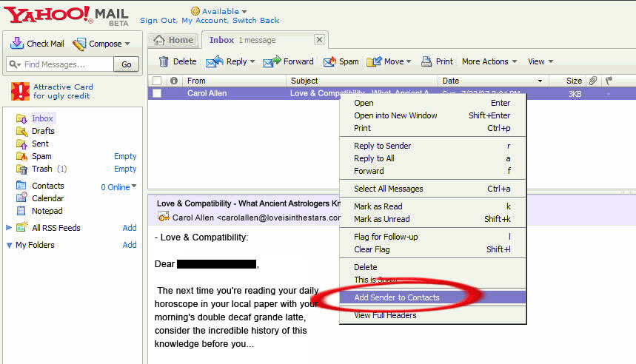Toggle the checkbox for Carol Allen message
This screenshot has width=636, height=364.
157,93
